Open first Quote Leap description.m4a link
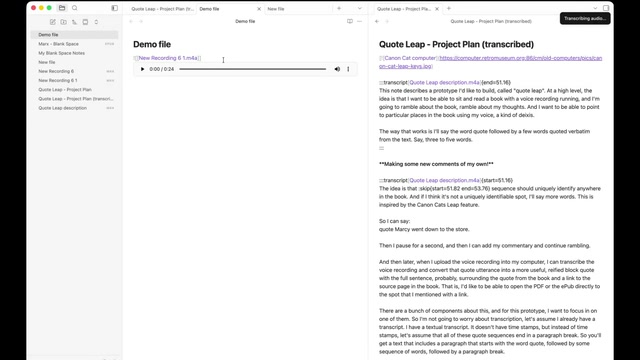The image size is (640, 360). coord(444,82)
